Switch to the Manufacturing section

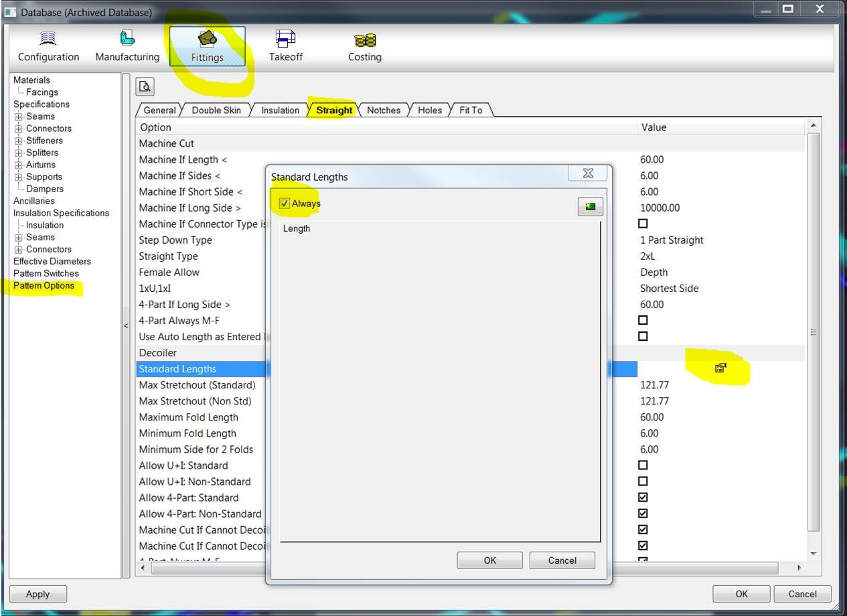(x=127, y=46)
